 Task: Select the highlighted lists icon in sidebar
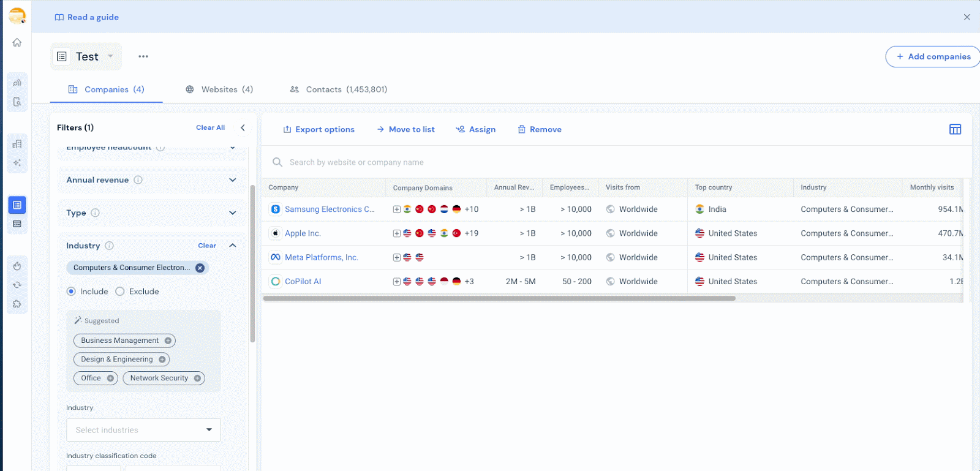[x=17, y=205]
